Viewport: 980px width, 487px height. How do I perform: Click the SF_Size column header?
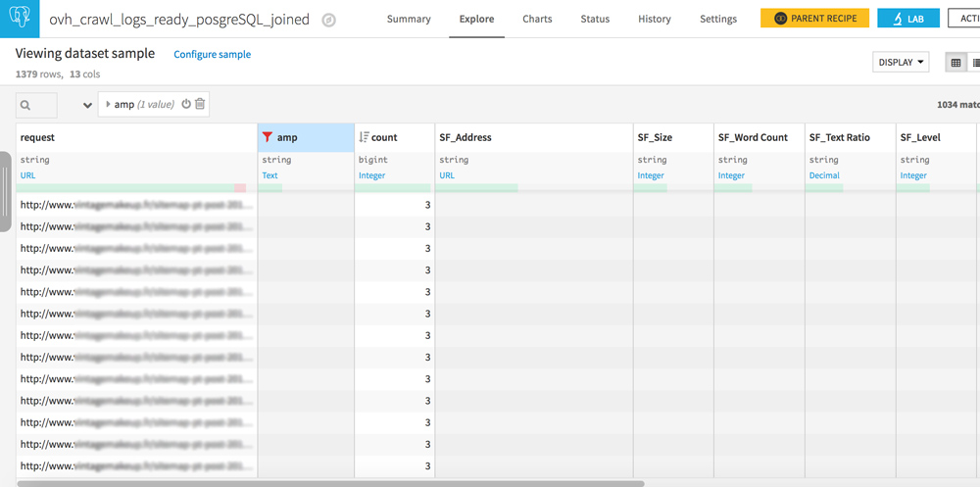pyautogui.click(x=673, y=137)
